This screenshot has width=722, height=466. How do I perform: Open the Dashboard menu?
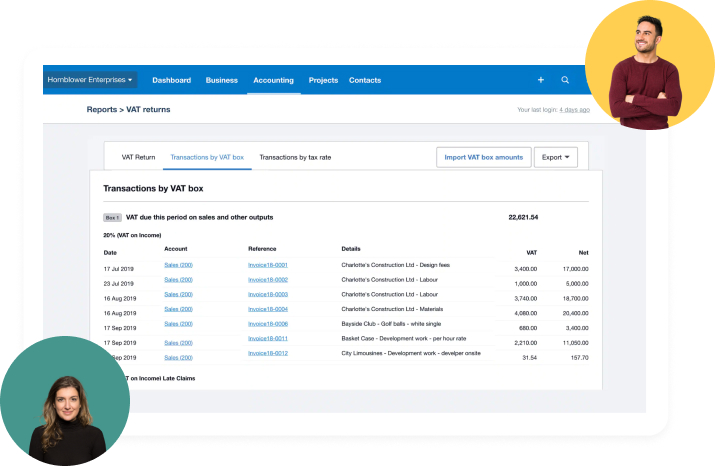point(171,80)
